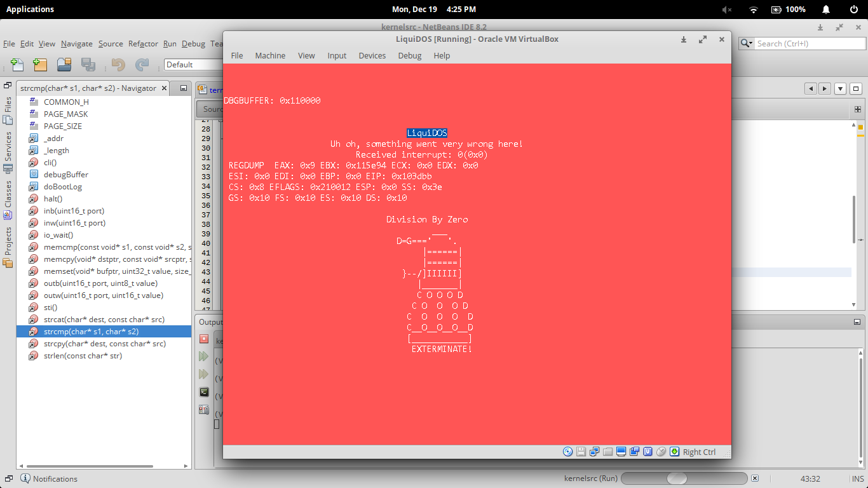Viewport: 868px width, 488px height.
Task: Click the editor tabs scroll left arrow
Action: pyautogui.click(x=810, y=89)
